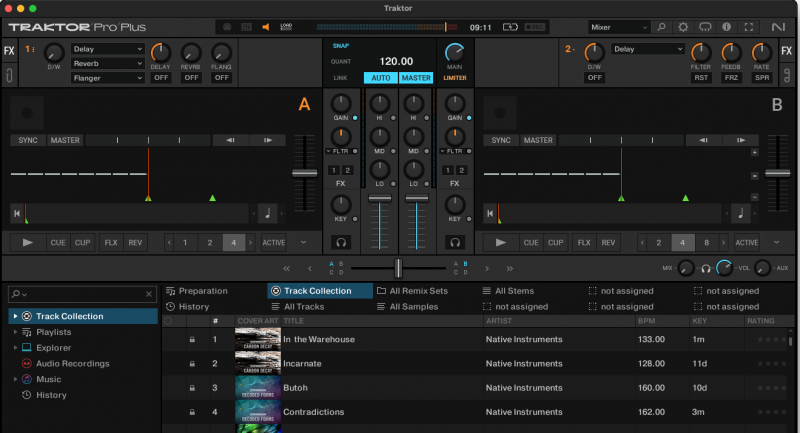Image resolution: width=800 pixels, height=433 pixels.
Task: Click the Native Instruments logo at top right
Action: click(x=778, y=27)
